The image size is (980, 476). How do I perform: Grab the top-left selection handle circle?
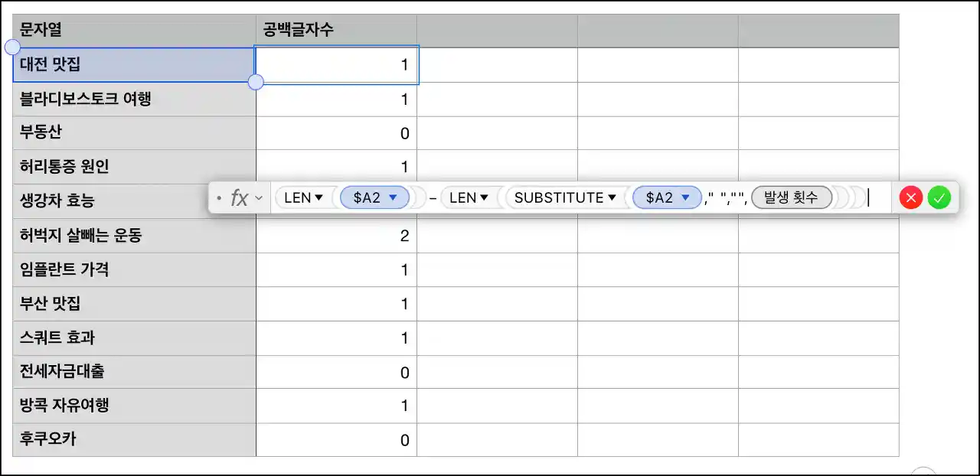tap(13, 47)
